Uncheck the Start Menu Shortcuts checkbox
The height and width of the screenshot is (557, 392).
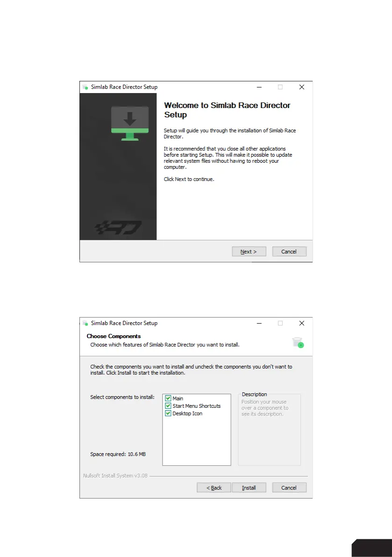coord(168,405)
